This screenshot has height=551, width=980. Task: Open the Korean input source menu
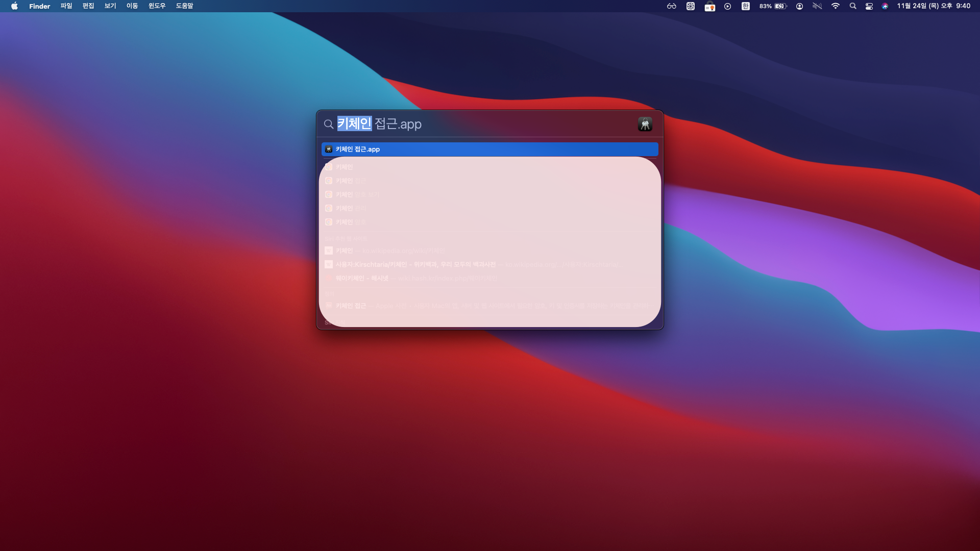pyautogui.click(x=745, y=6)
